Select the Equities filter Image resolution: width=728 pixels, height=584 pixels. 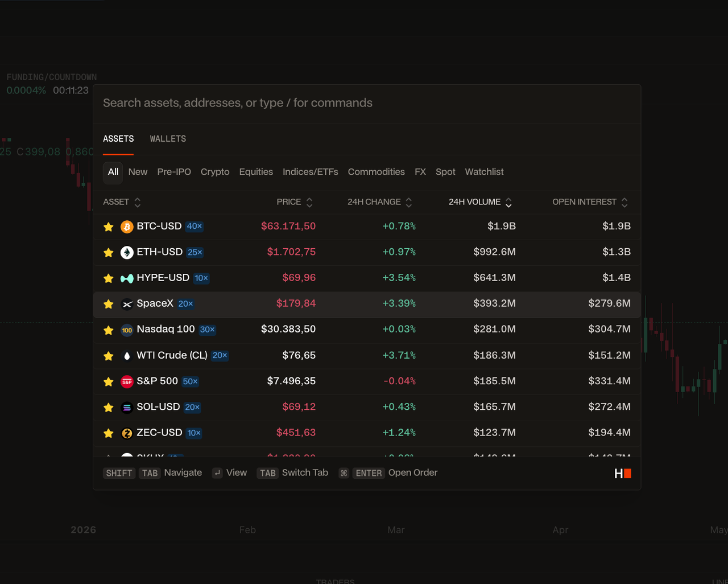pos(256,172)
